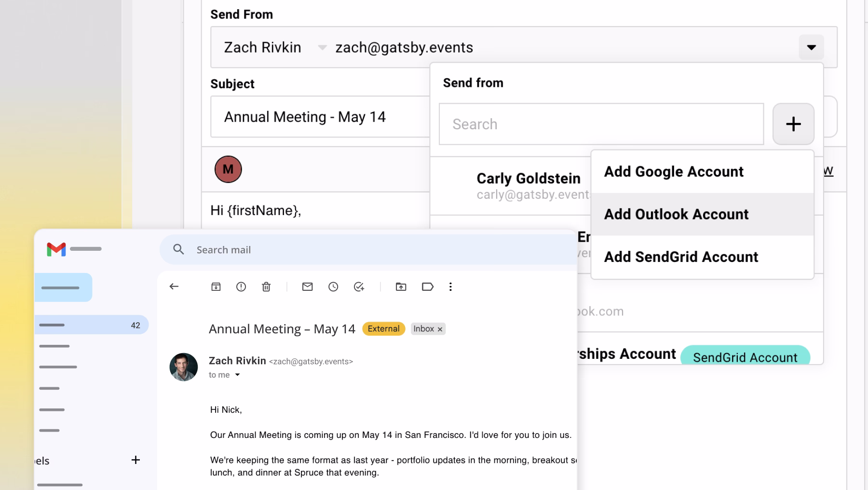Click the Gmail back arrow icon
Image resolution: width=868 pixels, height=490 pixels.
[x=174, y=286]
